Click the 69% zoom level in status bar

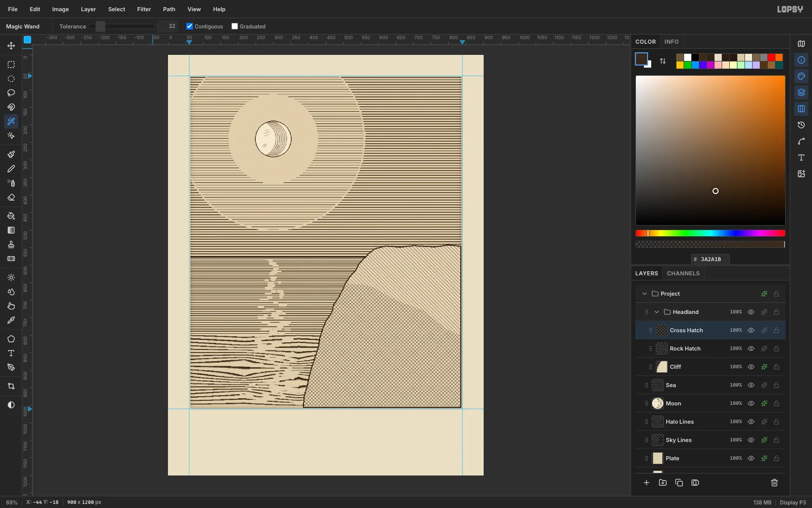[12, 502]
